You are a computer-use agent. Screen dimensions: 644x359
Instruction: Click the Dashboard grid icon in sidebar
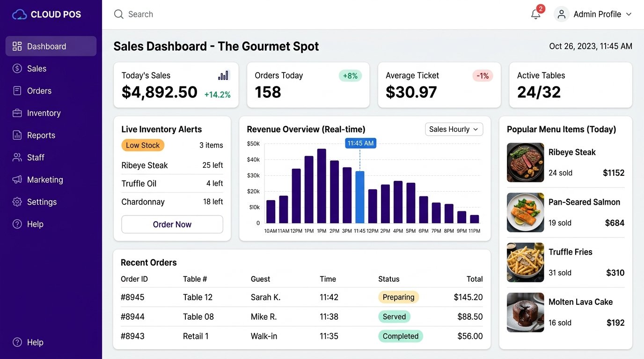tap(17, 46)
